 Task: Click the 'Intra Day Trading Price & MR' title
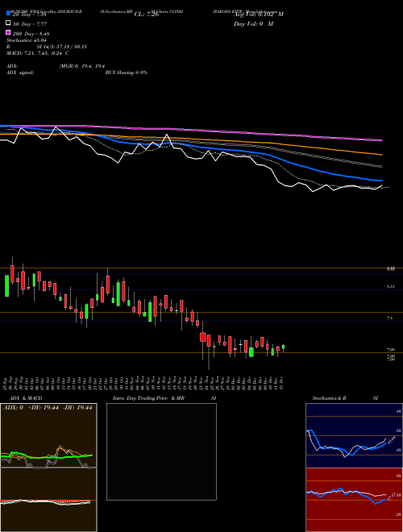pyautogui.click(x=148, y=398)
